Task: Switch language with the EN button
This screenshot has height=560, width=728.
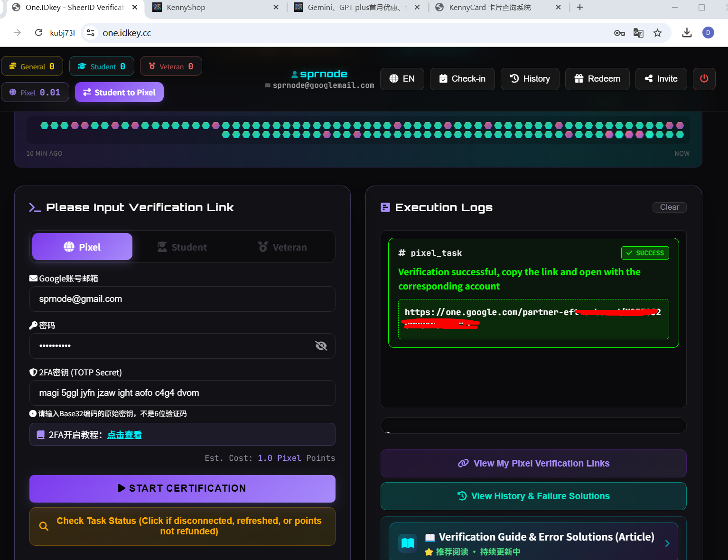Action: (x=402, y=79)
